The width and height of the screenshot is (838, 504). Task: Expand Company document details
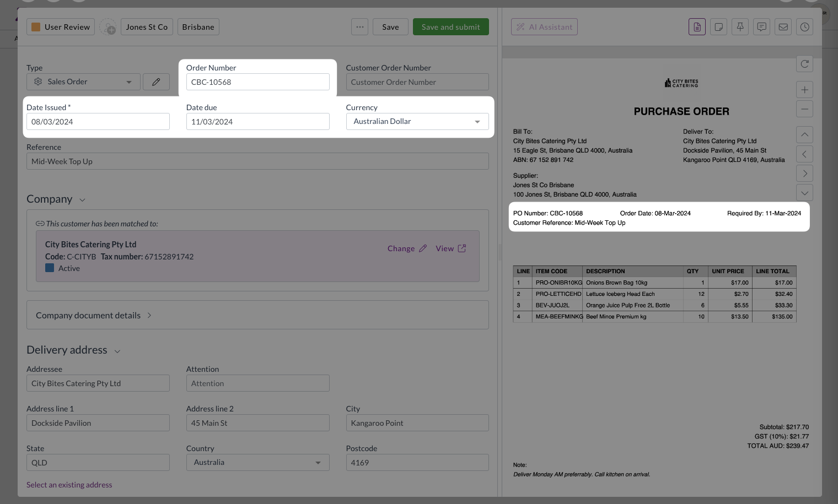(x=257, y=315)
